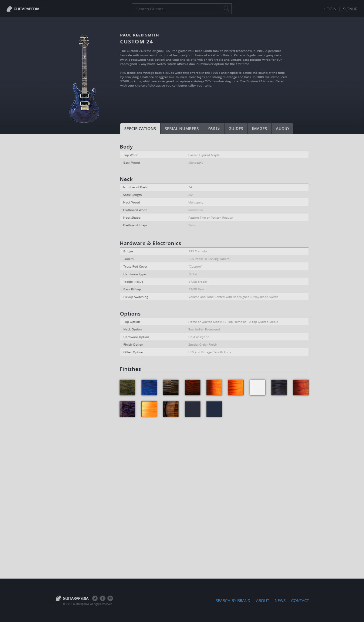
Task: Open the SIGNUP link
Action: pyautogui.click(x=350, y=9)
